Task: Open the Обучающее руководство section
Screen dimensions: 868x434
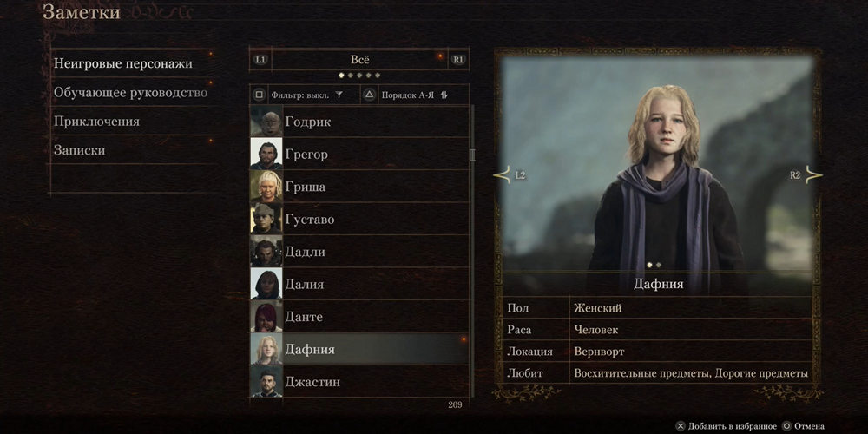Action: [x=132, y=93]
